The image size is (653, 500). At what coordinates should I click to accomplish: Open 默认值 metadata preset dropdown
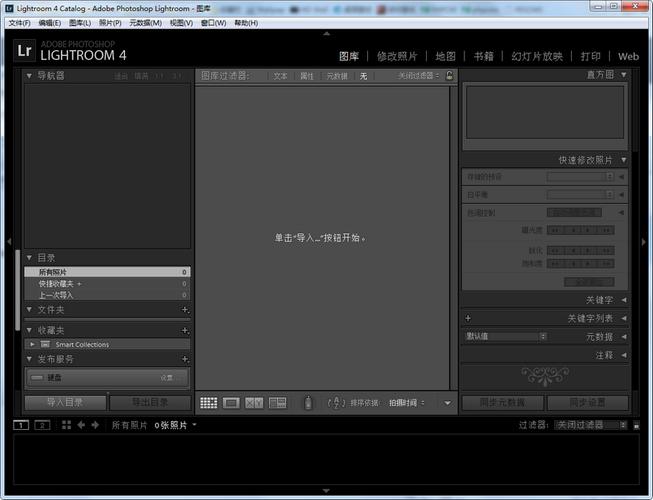[506, 336]
